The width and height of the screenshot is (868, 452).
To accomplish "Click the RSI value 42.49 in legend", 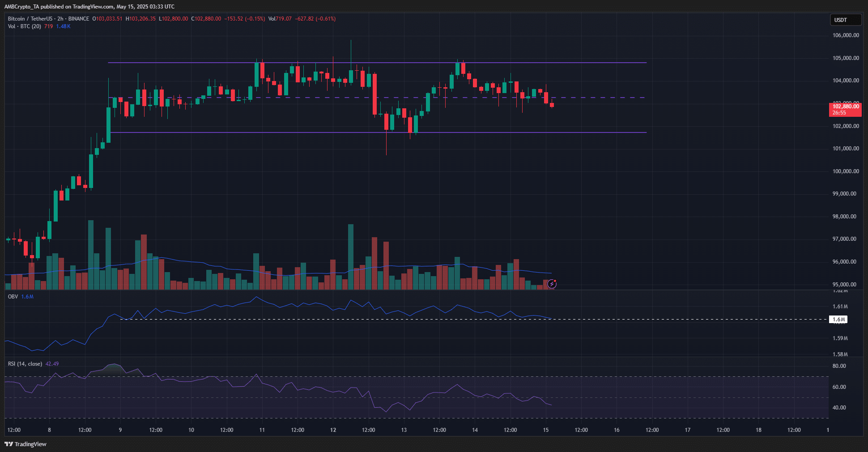I will (52, 364).
